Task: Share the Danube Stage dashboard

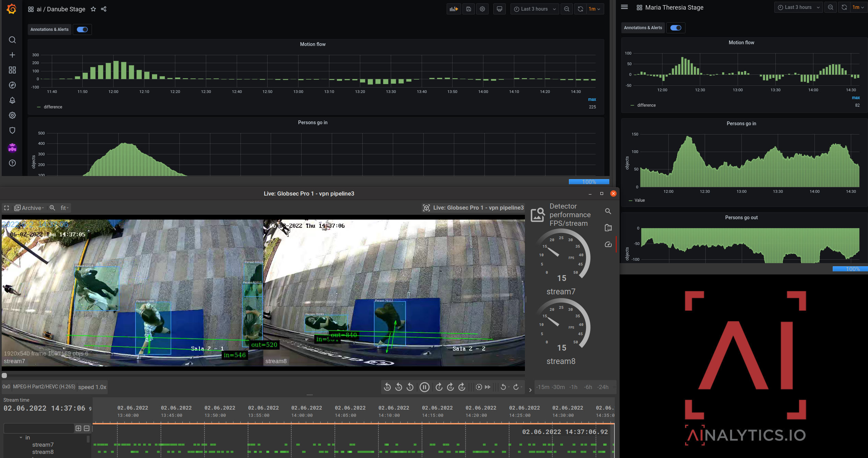Action: pos(104,9)
